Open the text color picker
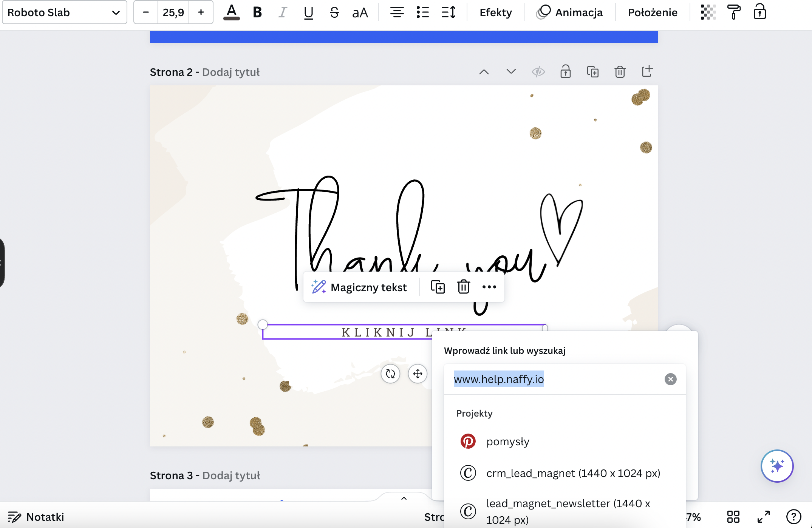Image resolution: width=812 pixels, height=528 pixels. tap(232, 12)
